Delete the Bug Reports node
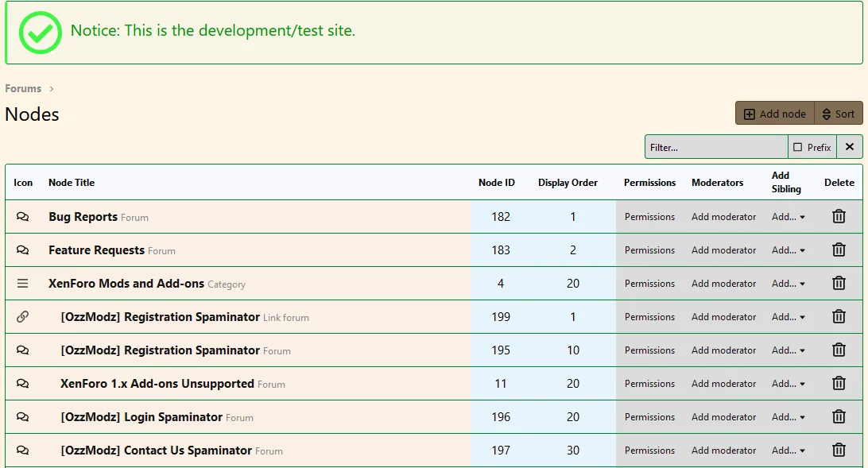 point(839,216)
